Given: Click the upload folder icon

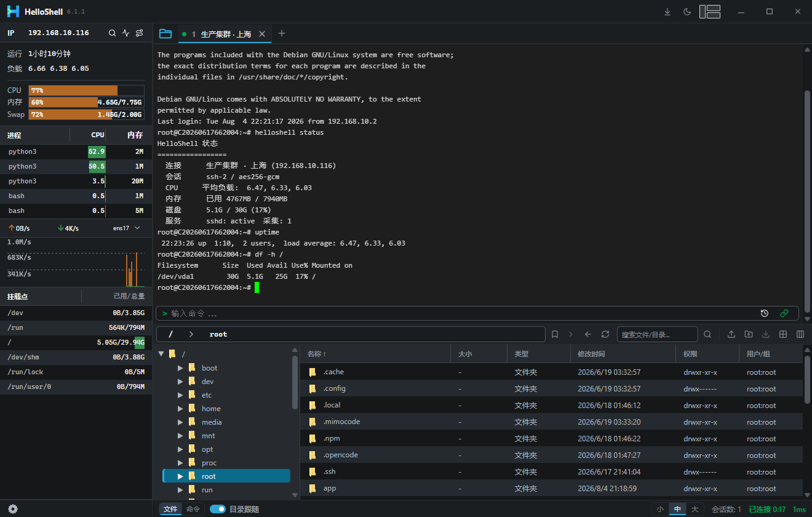Looking at the screenshot, I should [749, 334].
